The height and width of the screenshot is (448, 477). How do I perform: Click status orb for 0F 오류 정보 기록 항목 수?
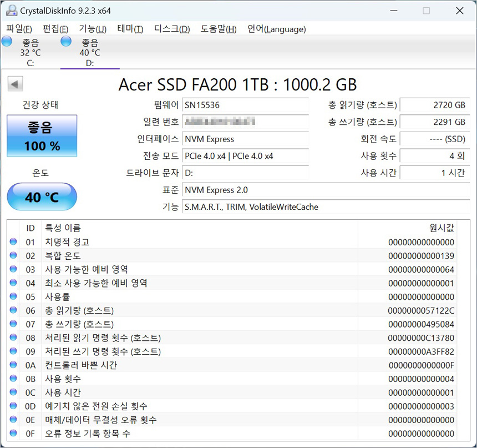click(x=13, y=434)
